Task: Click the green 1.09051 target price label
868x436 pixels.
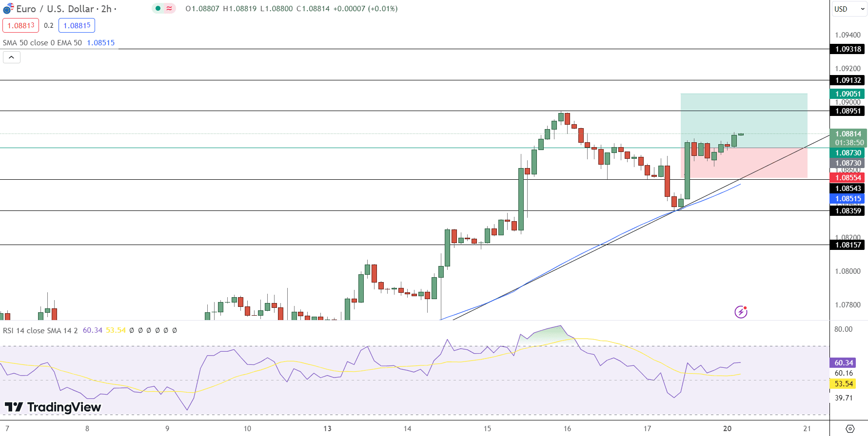Action: [x=848, y=94]
